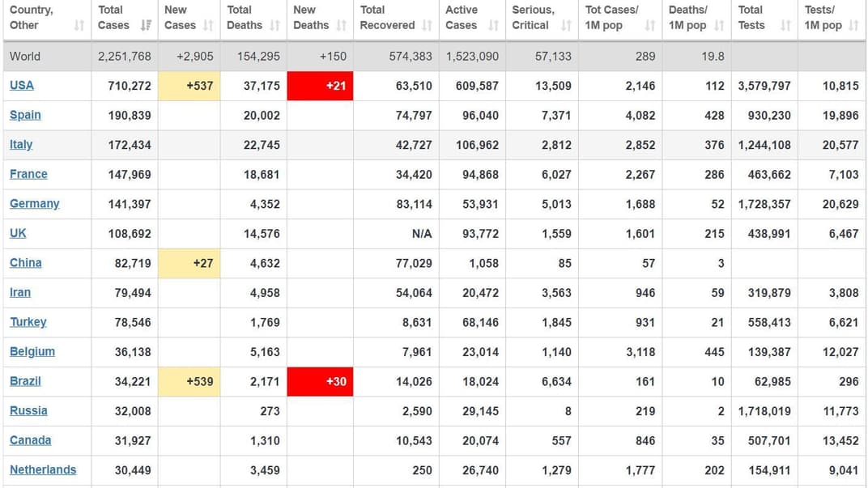Sort table by Total Deaths arrows
Viewport: 868px width, 488px height.
pyautogui.click(x=274, y=26)
